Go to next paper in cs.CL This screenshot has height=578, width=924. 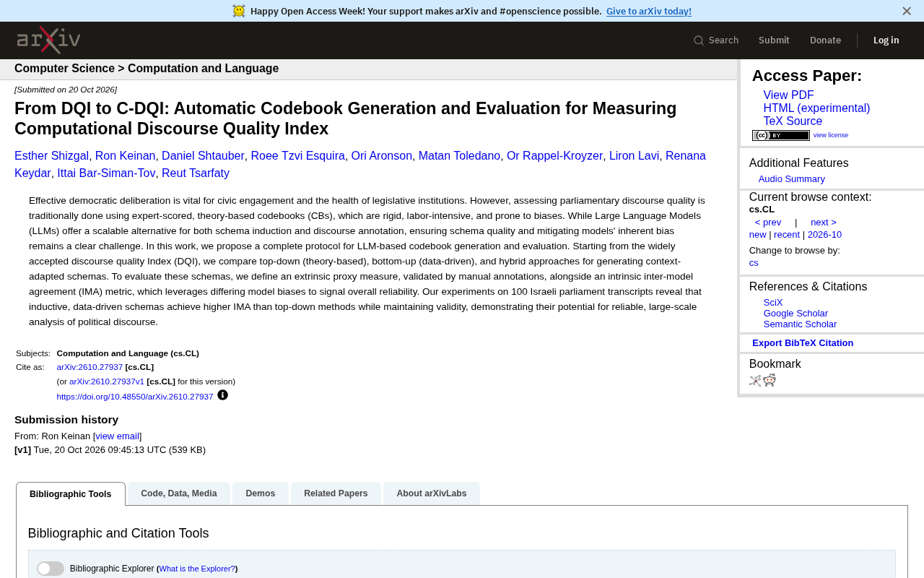click(824, 223)
